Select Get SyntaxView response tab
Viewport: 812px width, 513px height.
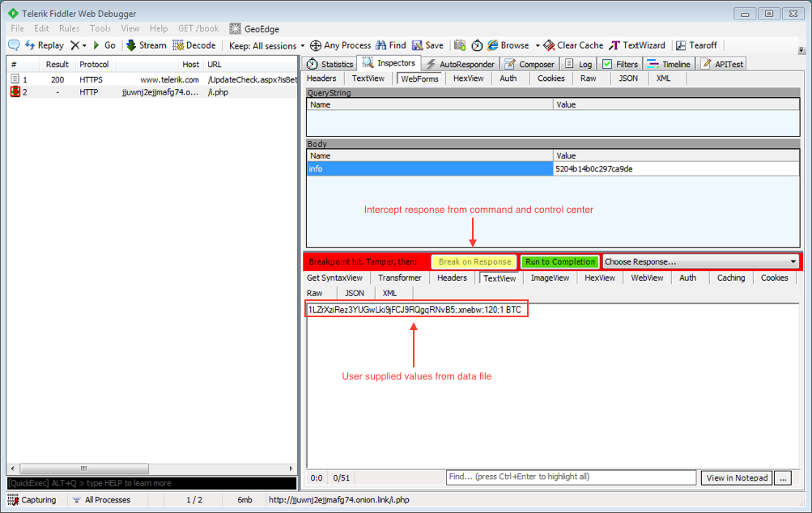click(x=334, y=278)
